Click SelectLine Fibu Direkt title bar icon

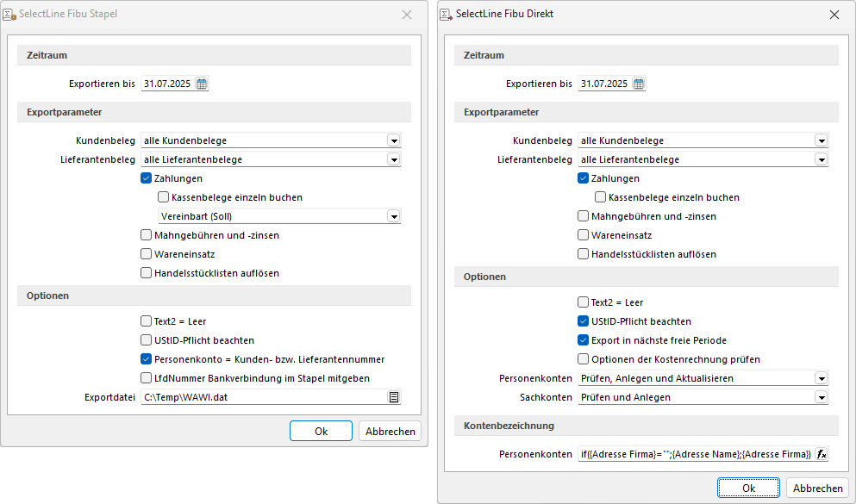(x=447, y=15)
